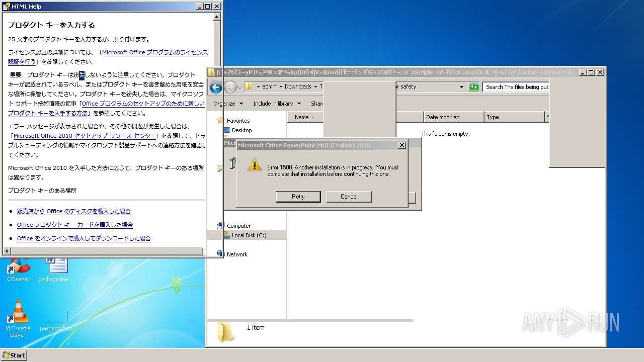
Task: Open Explorer recent locations dropdown arrow
Action: pyautogui.click(x=240, y=87)
